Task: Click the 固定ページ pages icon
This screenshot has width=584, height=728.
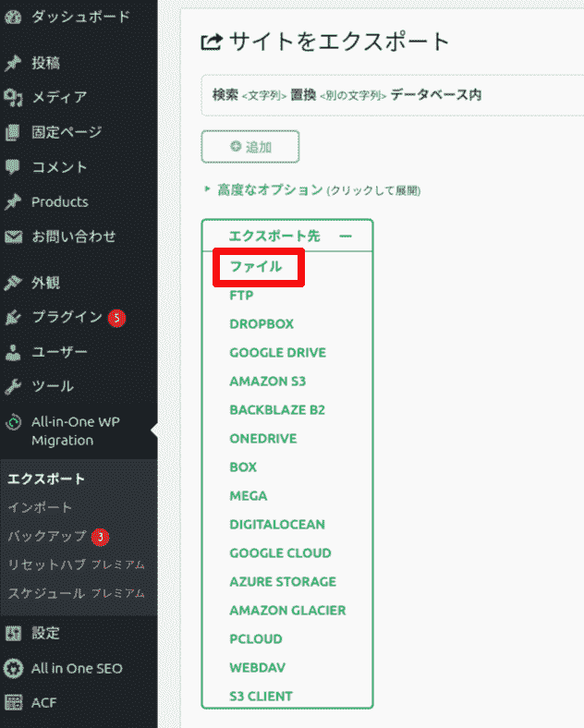Action: click(13, 132)
